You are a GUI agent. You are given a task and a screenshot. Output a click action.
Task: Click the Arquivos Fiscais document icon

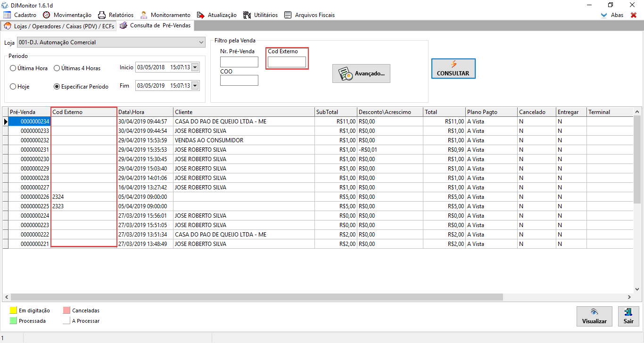pos(288,15)
